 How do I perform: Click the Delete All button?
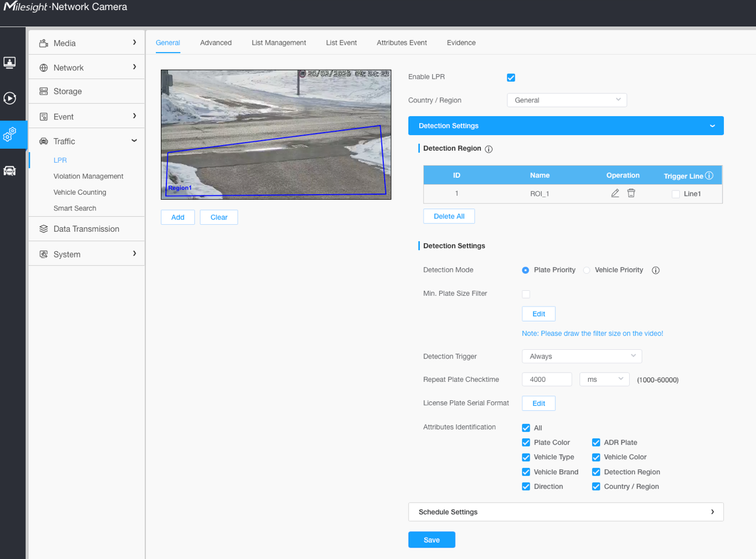pos(449,216)
